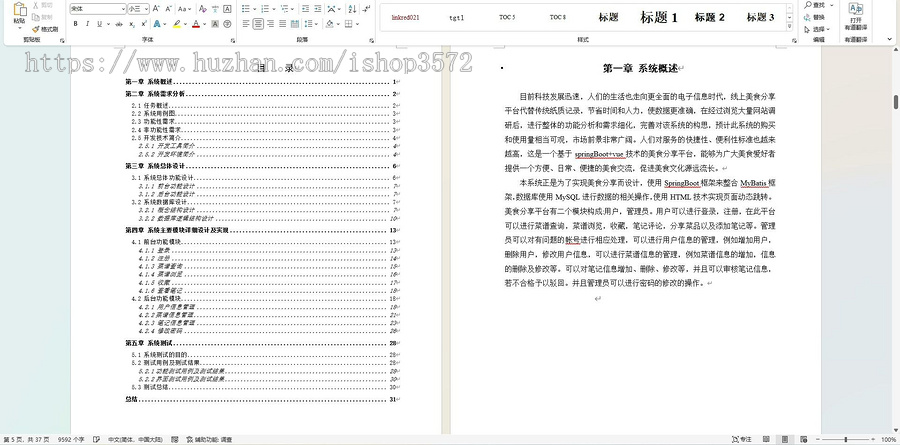The width and height of the screenshot is (900, 445).
Task: Open the Change Case (Aa) dropdown
Action: click(185, 9)
